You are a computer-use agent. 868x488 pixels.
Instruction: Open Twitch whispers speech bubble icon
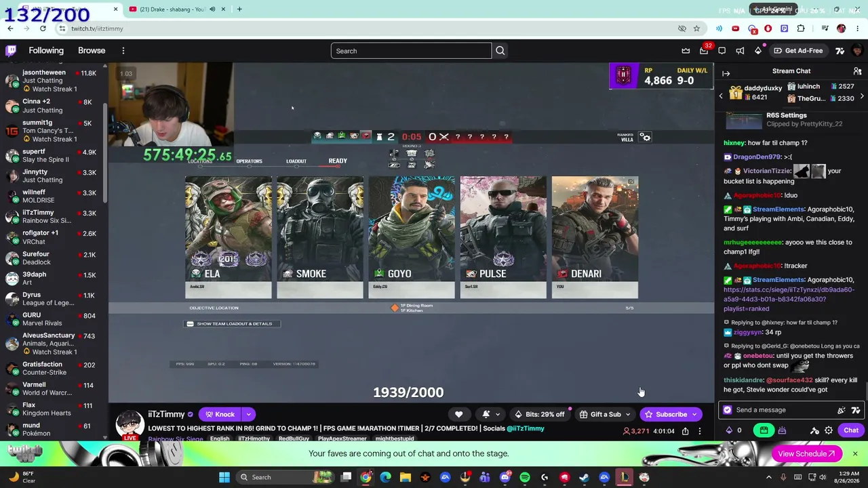pyautogui.click(x=722, y=51)
